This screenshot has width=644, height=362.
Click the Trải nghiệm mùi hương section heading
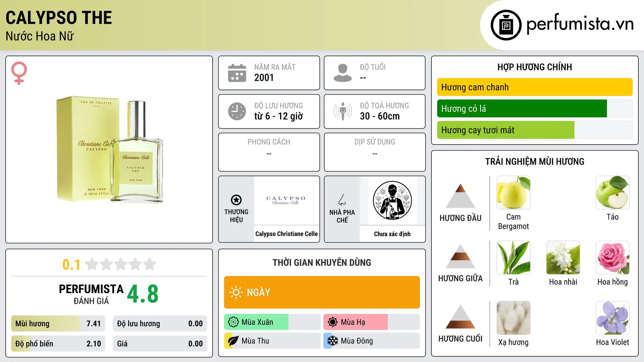[x=535, y=162]
